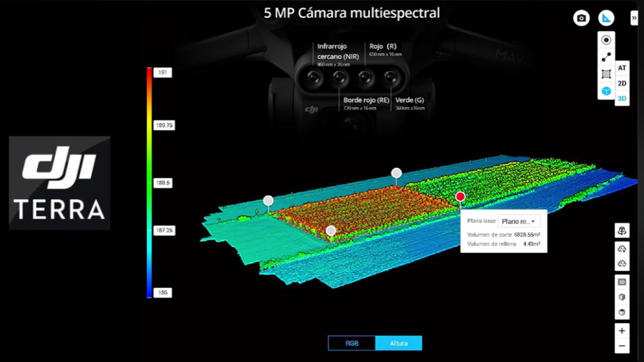
Task: Select the Altura display tab
Action: point(398,343)
